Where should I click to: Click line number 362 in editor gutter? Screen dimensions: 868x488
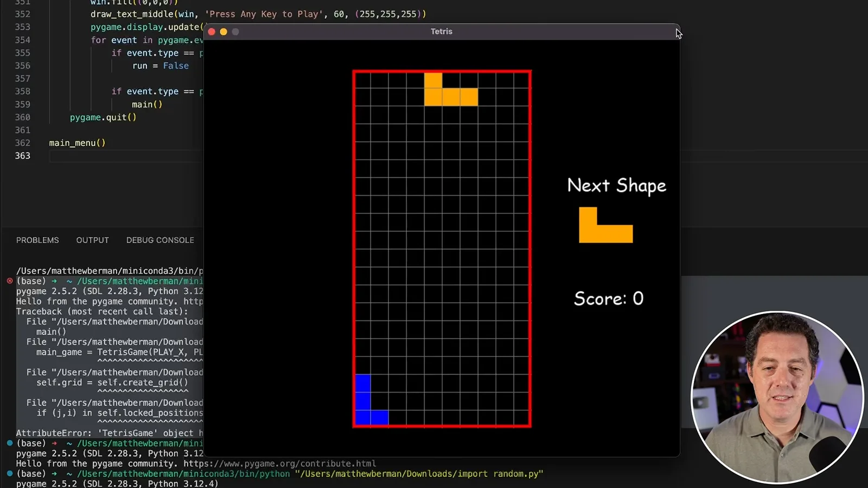coord(23,143)
